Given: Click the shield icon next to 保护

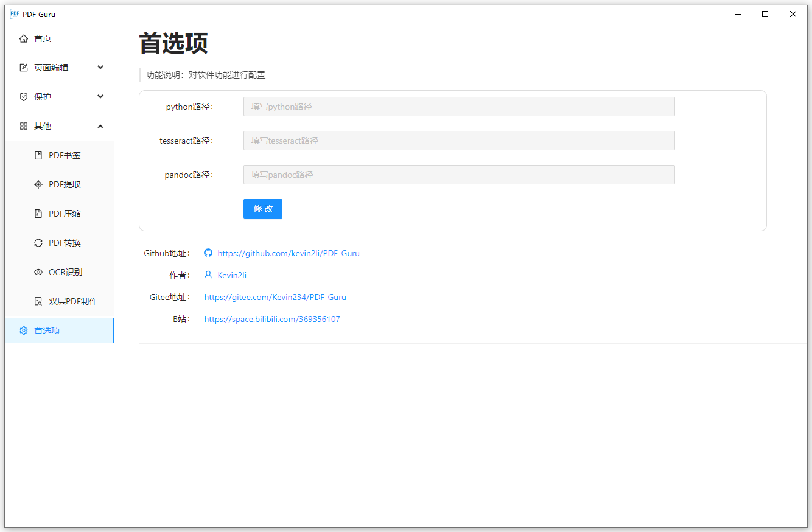Looking at the screenshot, I should pos(24,97).
